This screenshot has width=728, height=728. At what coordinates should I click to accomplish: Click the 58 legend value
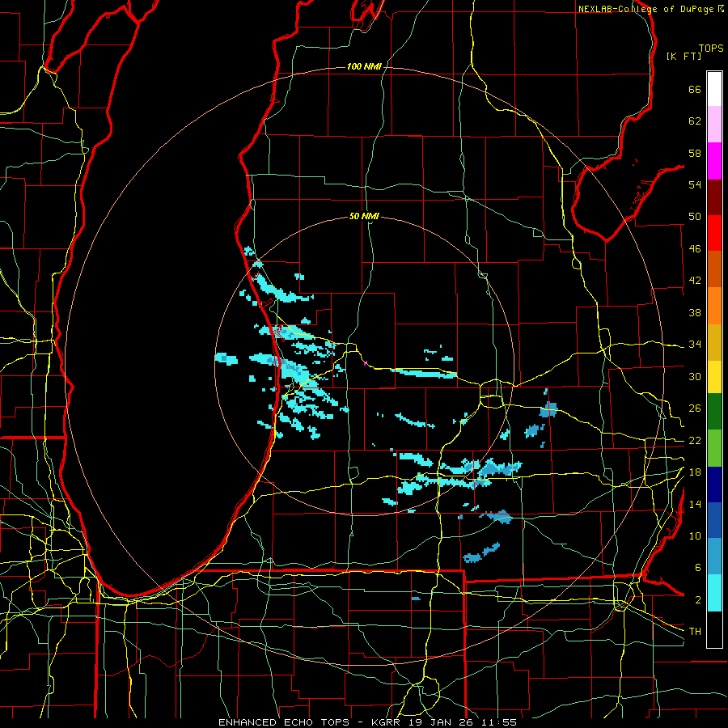pyautogui.click(x=695, y=153)
